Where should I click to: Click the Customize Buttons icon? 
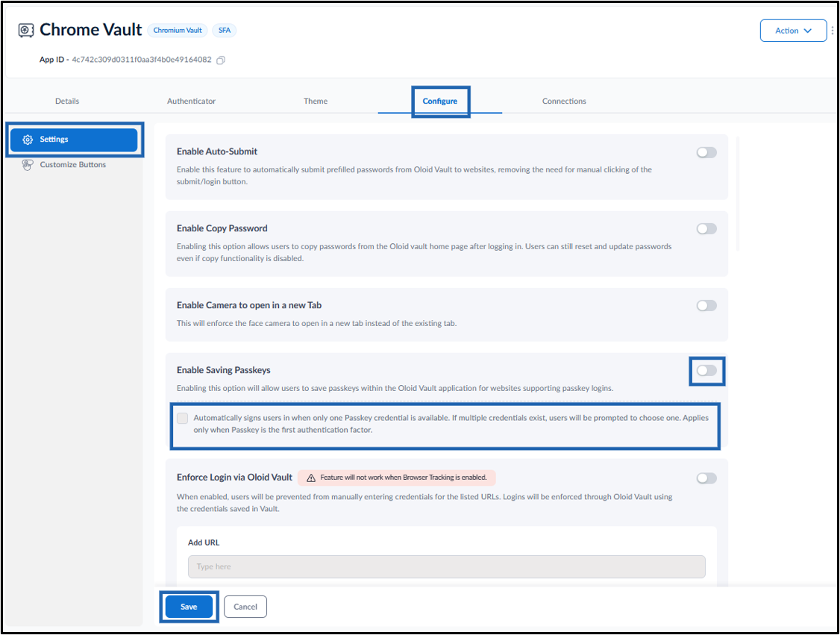(28, 164)
